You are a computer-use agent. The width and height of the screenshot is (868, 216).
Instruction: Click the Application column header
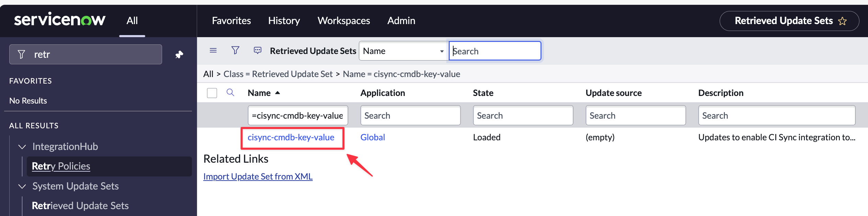click(383, 93)
